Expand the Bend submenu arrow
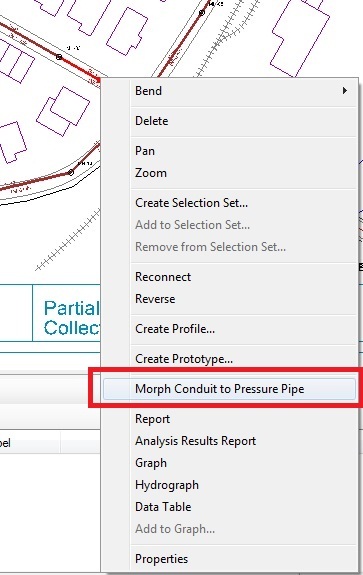 click(x=344, y=91)
